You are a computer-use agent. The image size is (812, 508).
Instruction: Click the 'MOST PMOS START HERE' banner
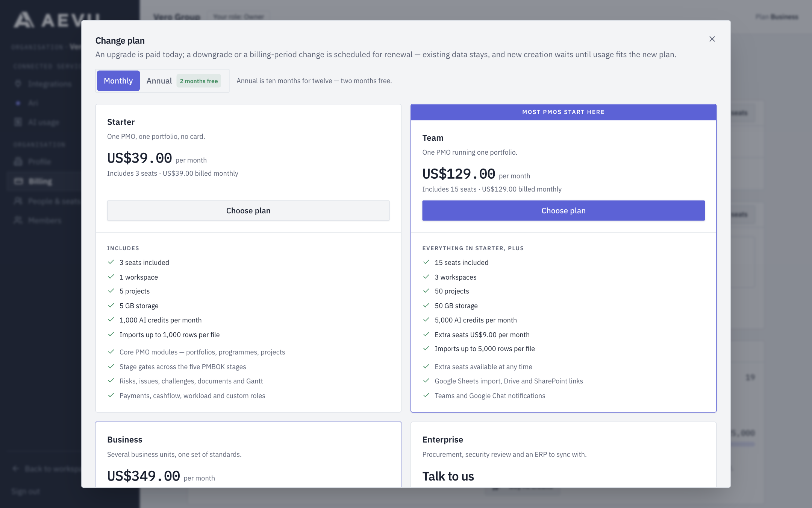[563, 112]
